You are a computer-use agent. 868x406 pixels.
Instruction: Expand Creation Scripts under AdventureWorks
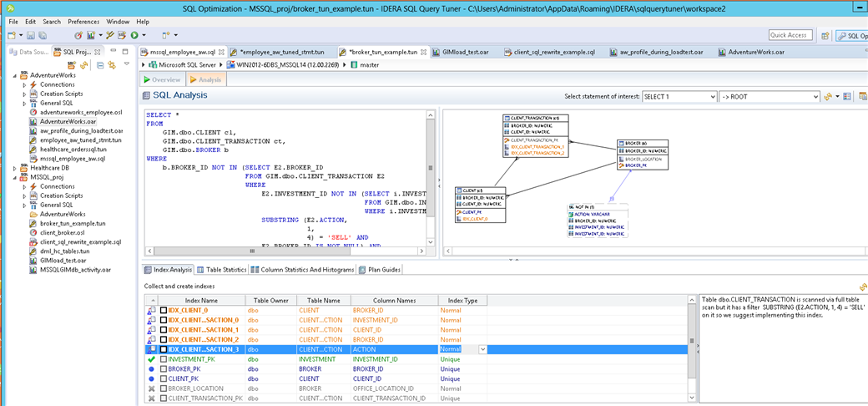pyautogui.click(x=24, y=94)
